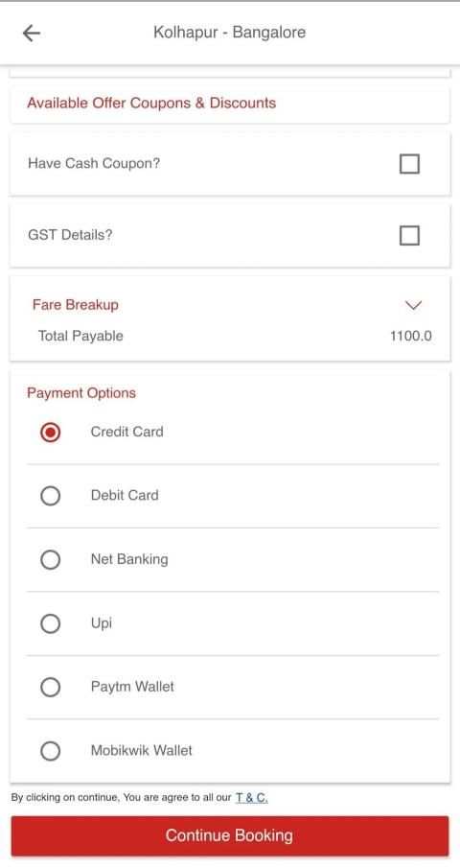Select Net Banking radio button
The width and height of the screenshot is (460, 868).
50,560
